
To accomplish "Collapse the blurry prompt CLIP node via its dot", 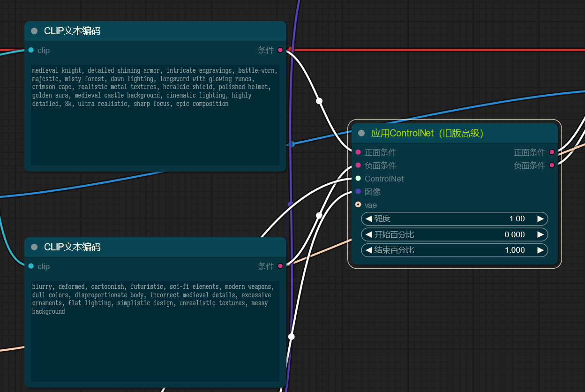I will pyautogui.click(x=34, y=247).
